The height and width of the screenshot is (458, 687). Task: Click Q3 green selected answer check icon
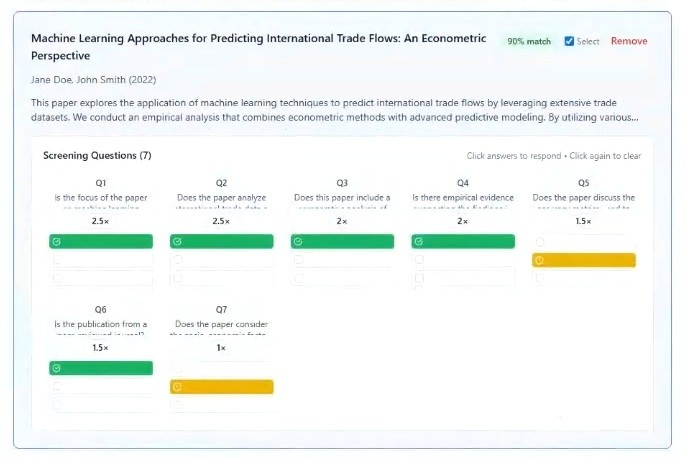[299, 242]
